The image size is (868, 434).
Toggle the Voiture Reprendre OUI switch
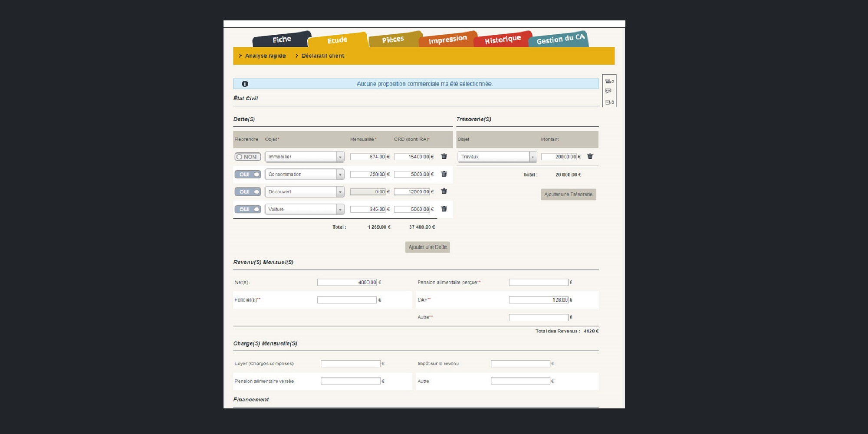247,209
